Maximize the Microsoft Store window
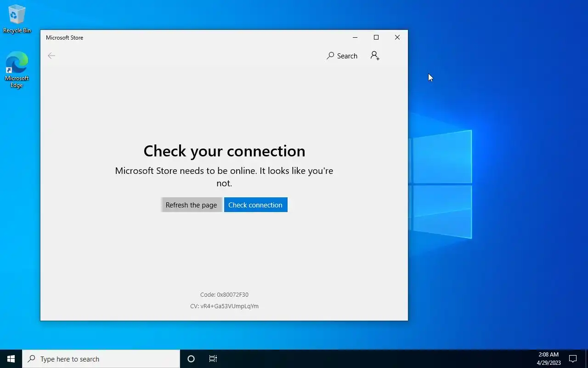The height and width of the screenshot is (368, 588). (x=376, y=37)
